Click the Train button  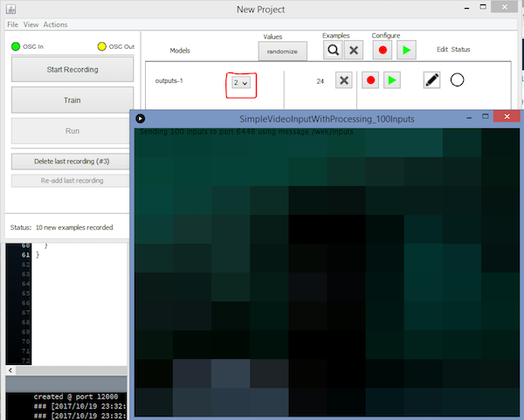[x=72, y=100]
